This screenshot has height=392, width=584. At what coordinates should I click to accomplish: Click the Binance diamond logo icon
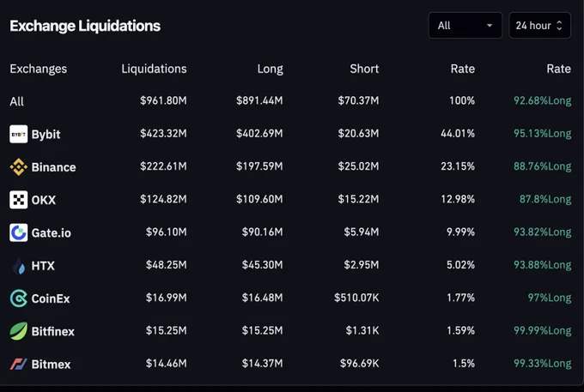18,167
